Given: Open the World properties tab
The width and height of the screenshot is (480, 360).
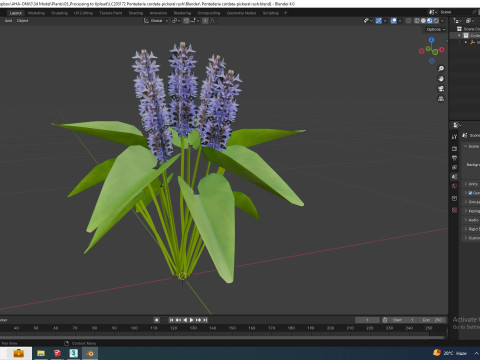Looking at the screenshot, I should point(454,186).
